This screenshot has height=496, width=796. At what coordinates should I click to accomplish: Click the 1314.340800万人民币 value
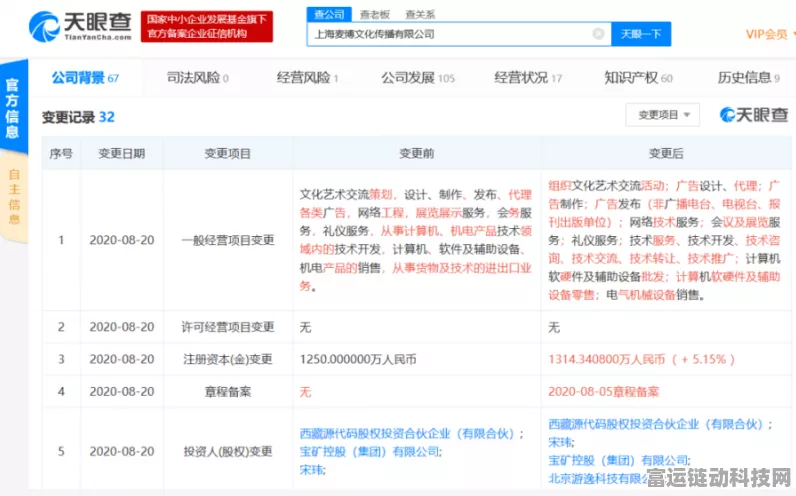(x=607, y=359)
